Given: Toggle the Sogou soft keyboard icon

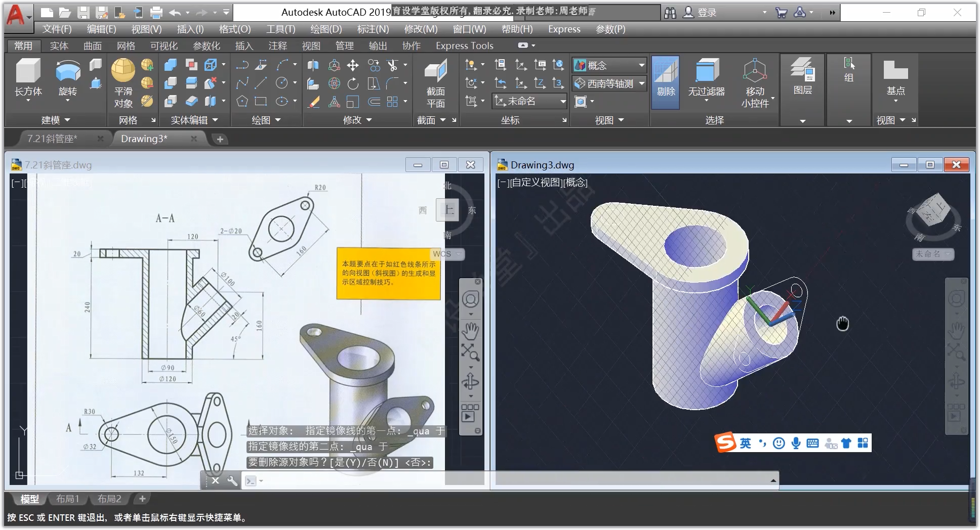Looking at the screenshot, I should click(812, 444).
